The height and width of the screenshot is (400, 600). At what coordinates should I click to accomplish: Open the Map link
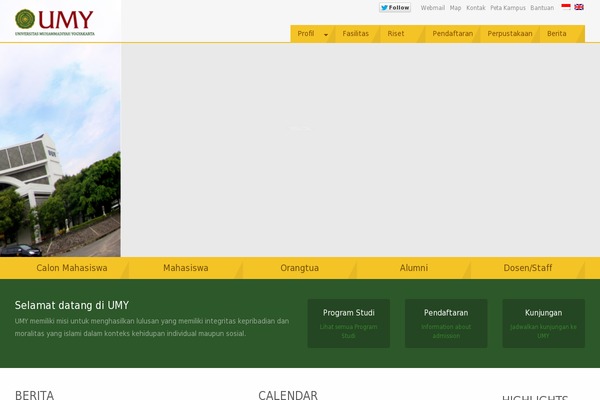coord(455,8)
